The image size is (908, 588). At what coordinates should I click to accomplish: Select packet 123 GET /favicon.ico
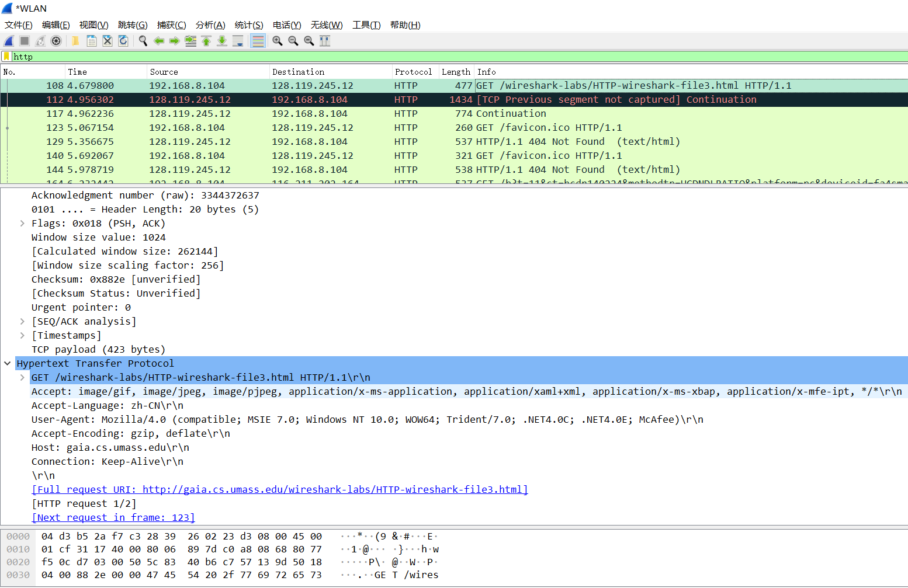454,128
